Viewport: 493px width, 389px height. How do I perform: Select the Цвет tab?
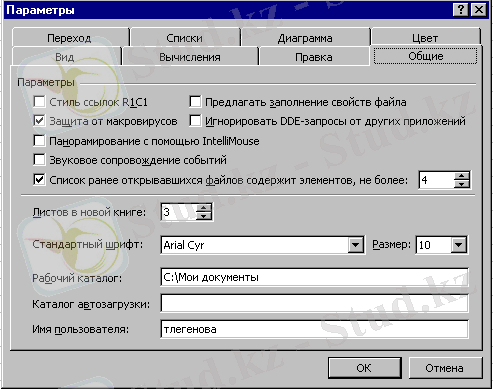click(425, 38)
